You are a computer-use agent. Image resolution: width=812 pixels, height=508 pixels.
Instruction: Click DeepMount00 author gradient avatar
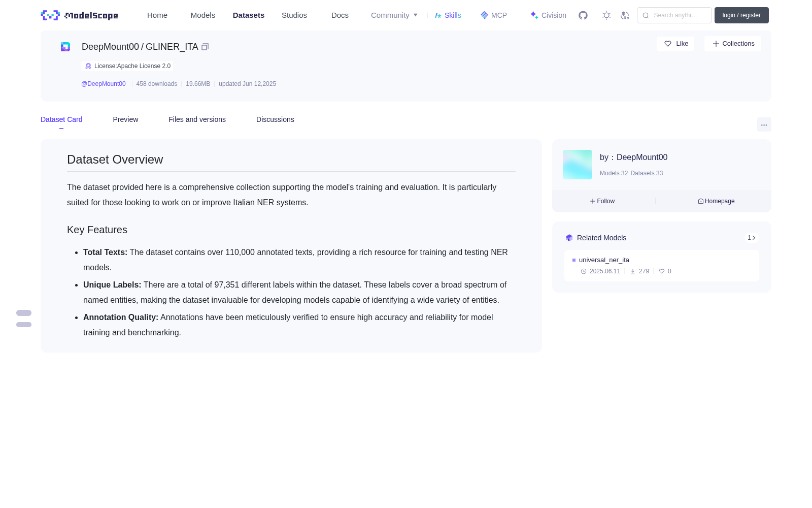(x=578, y=165)
